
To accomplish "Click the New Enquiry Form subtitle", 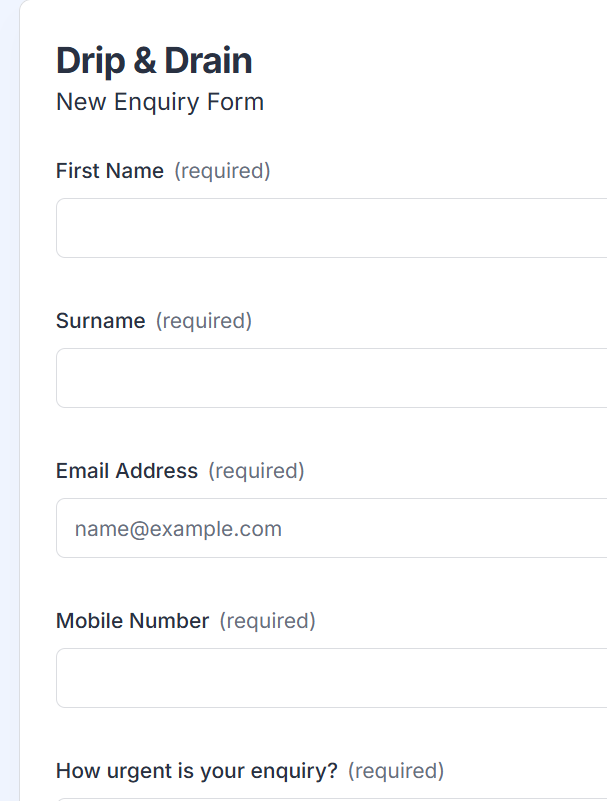I will [160, 102].
